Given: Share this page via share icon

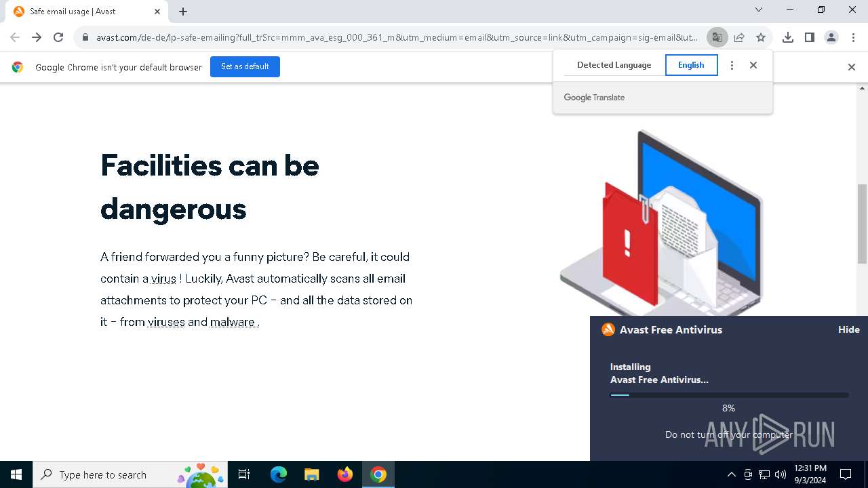Looking at the screenshot, I should coord(739,37).
